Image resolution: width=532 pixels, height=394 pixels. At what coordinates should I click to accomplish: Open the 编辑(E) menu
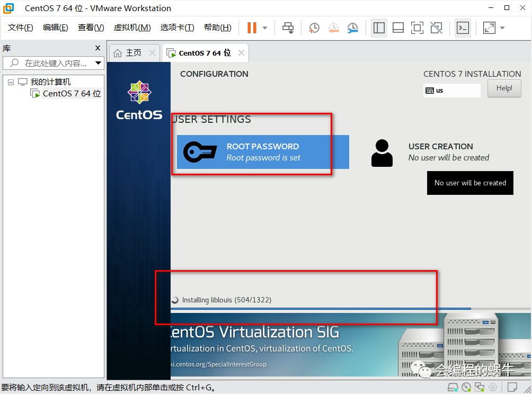tap(55, 28)
